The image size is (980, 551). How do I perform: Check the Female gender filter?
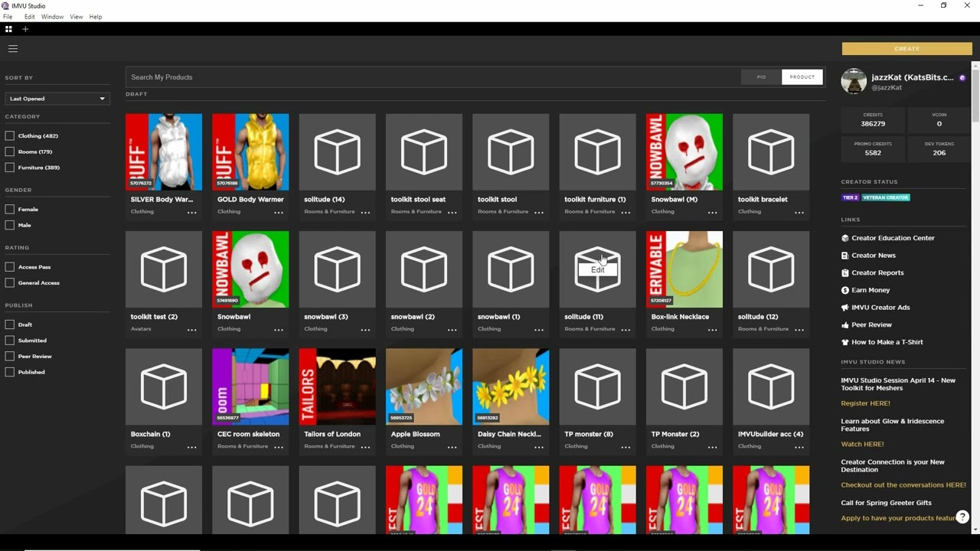click(x=10, y=209)
